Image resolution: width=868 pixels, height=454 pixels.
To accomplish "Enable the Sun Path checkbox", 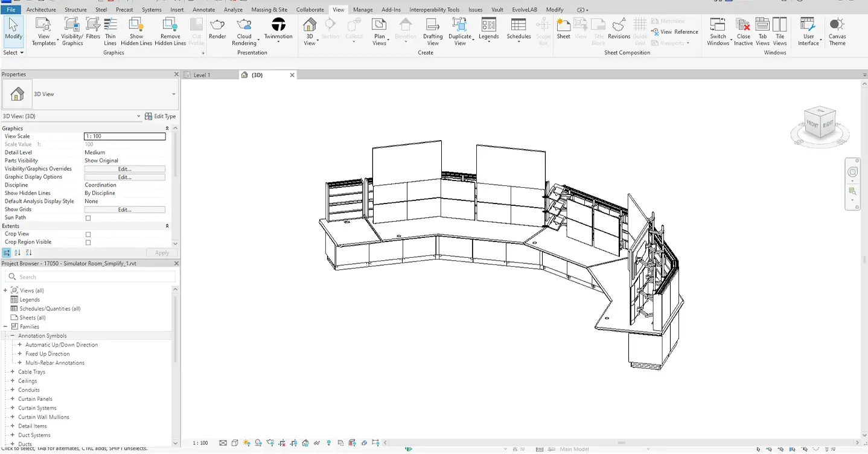I will 88,217.
